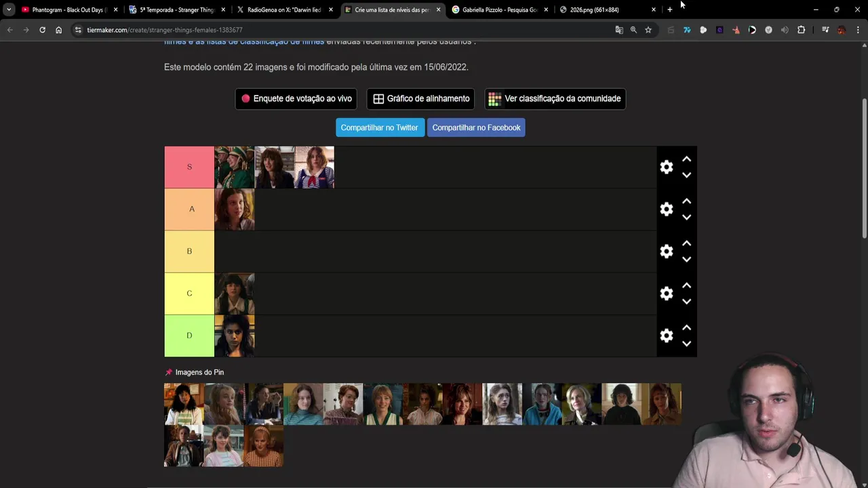The image size is (868, 488).
Task: Move the A tier row up
Action: [686, 201]
